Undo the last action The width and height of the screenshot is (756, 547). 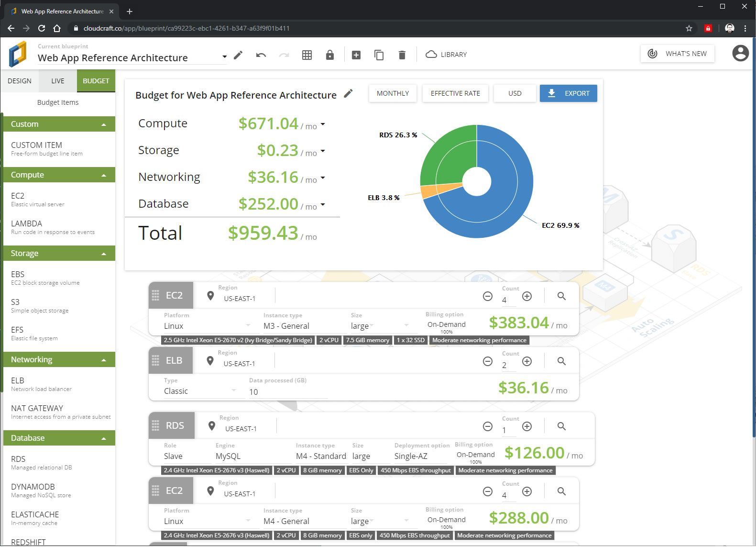coord(261,55)
